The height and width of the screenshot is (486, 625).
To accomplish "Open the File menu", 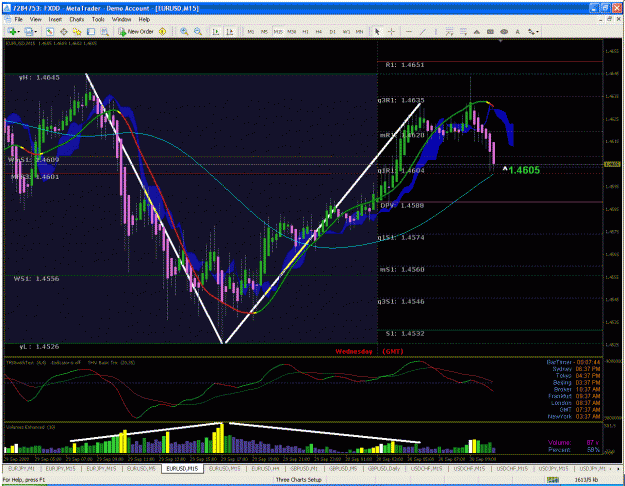I will pos(19,19).
